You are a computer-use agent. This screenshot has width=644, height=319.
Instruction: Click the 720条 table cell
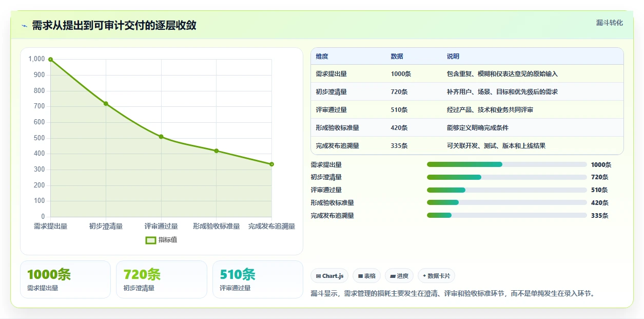[399, 92]
